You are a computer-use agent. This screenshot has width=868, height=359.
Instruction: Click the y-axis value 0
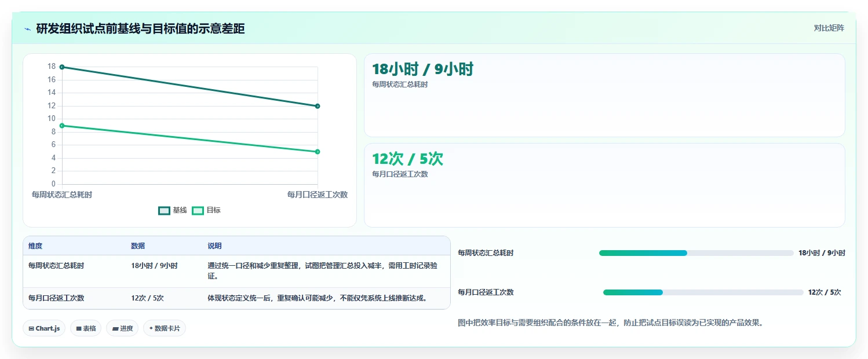click(54, 184)
